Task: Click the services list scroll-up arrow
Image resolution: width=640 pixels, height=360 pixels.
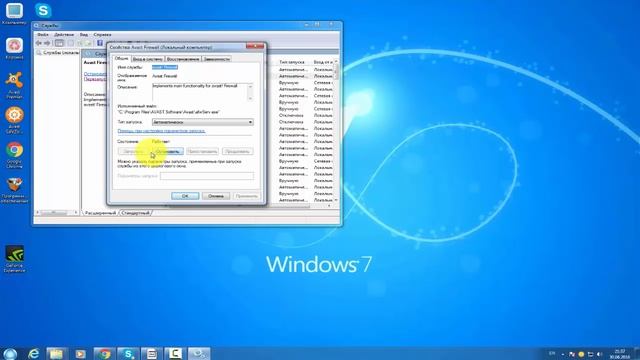Action: 336,62
